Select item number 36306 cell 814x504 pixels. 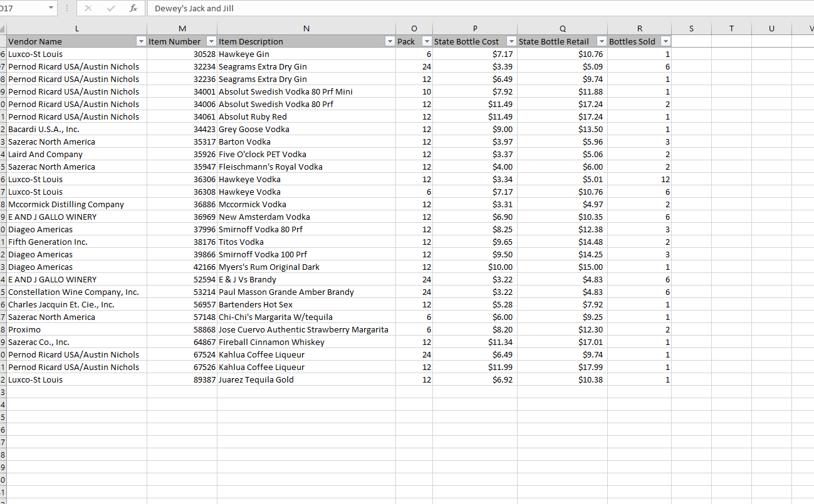point(182,179)
